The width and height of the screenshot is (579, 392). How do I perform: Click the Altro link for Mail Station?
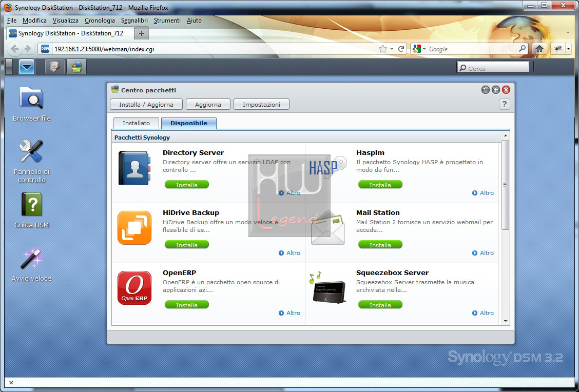point(483,253)
